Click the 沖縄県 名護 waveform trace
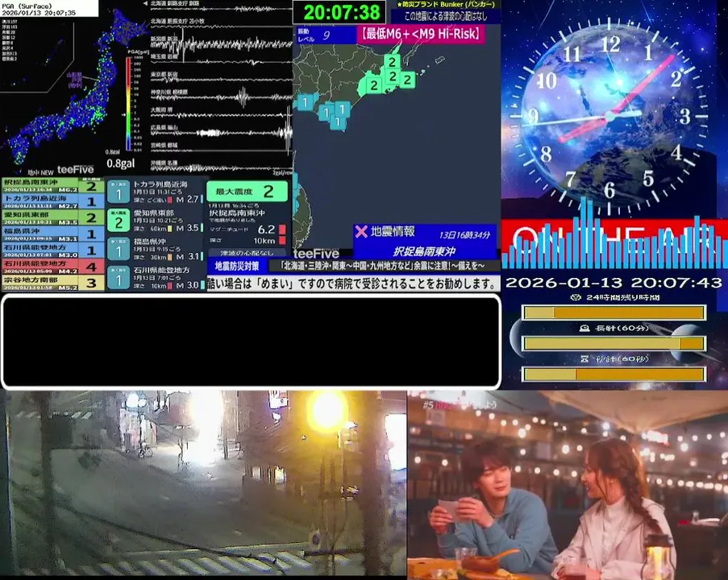 click(x=221, y=168)
